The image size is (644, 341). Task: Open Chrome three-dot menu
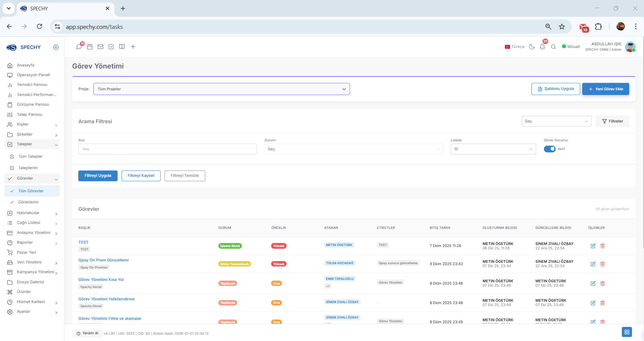click(x=636, y=27)
